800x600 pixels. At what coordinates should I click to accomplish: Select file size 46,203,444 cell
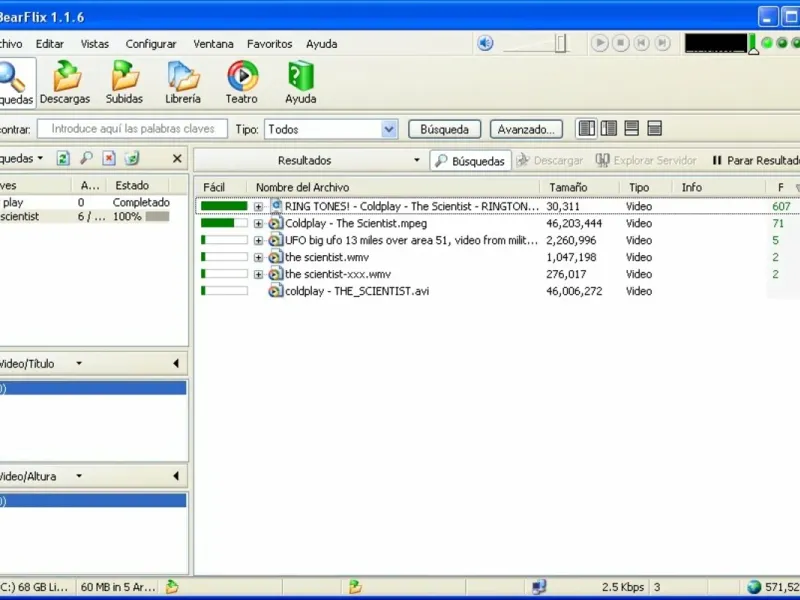click(574, 223)
